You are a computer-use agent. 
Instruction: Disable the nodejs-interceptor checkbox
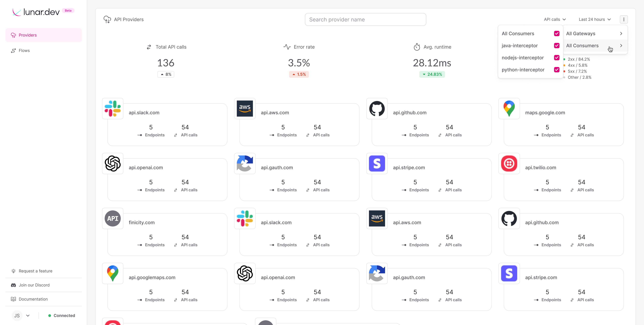(556, 58)
